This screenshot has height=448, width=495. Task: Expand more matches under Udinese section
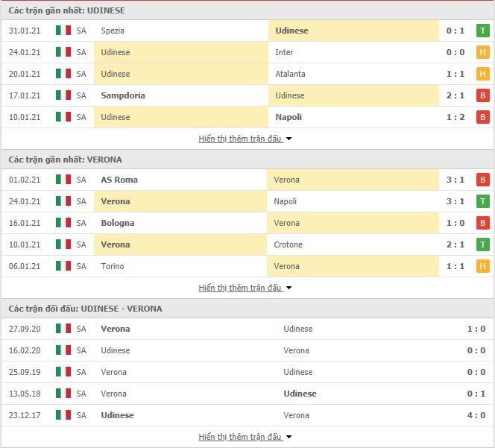point(245,139)
